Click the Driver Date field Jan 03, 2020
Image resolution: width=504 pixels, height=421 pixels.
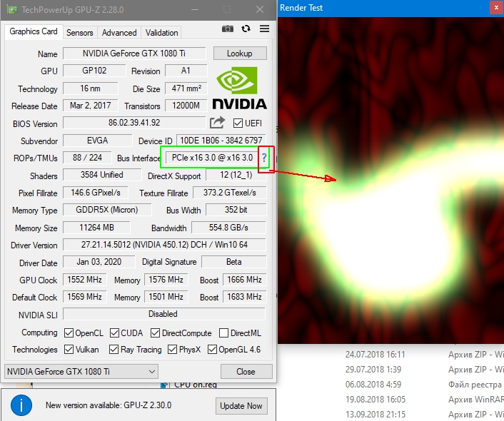click(x=99, y=262)
